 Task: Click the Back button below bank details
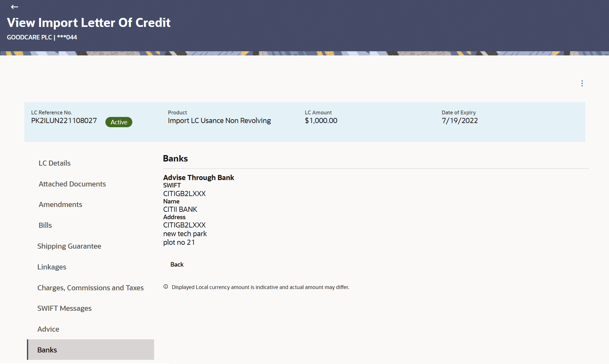177,264
